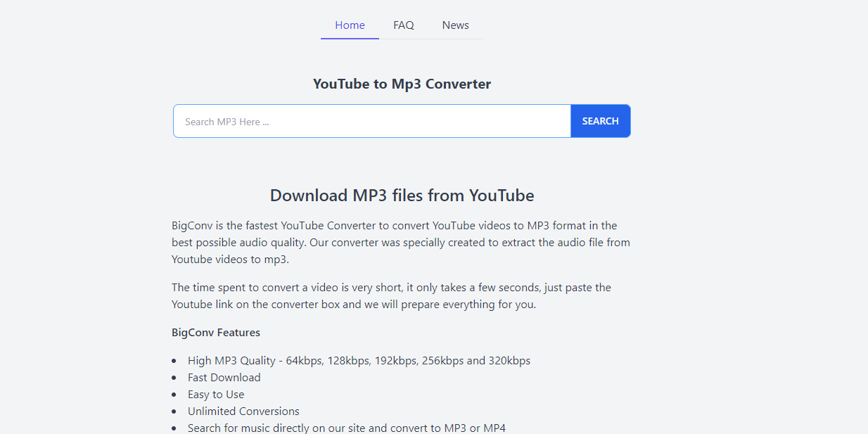Focus the Search MP3 Here input field

(371, 122)
